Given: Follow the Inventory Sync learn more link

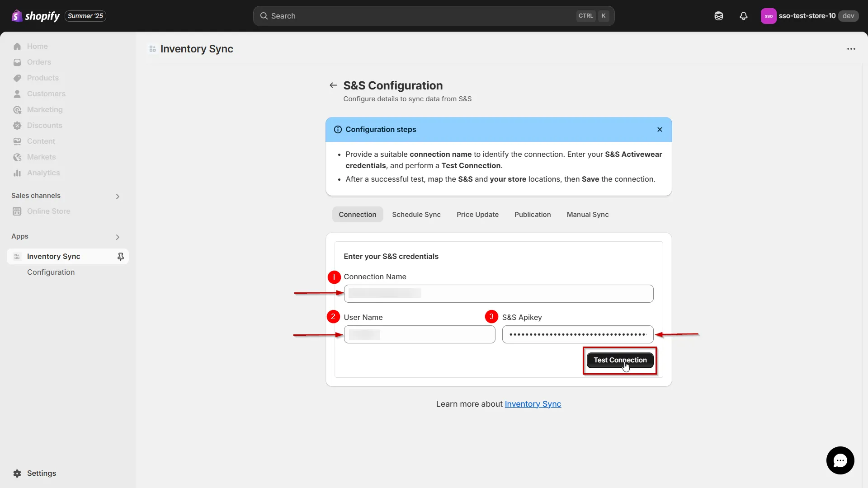Looking at the screenshot, I should (x=533, y=404).
